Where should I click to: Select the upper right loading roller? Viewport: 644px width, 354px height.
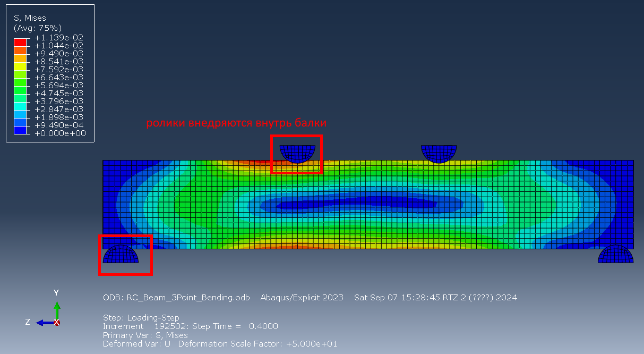(x=439, y=154)
